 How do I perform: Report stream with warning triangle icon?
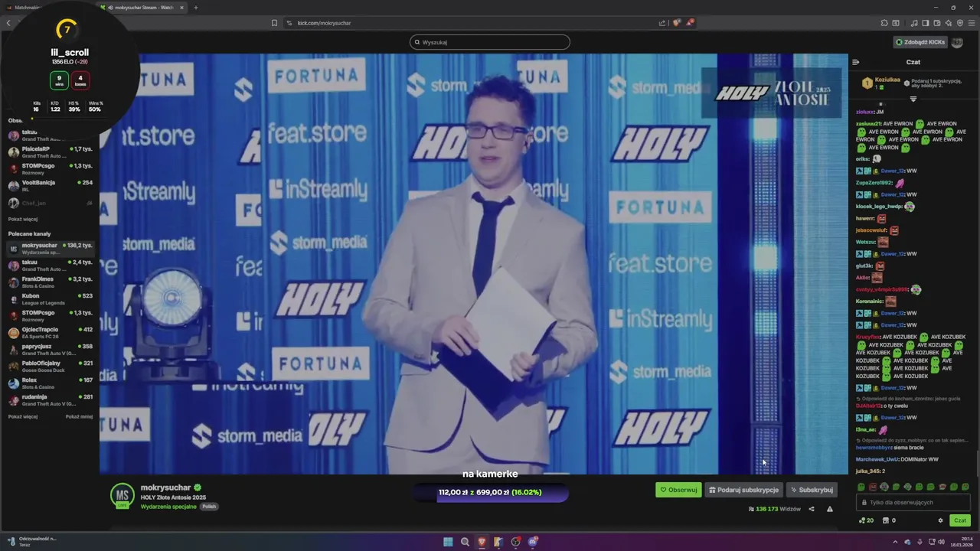tap(829, 509)
